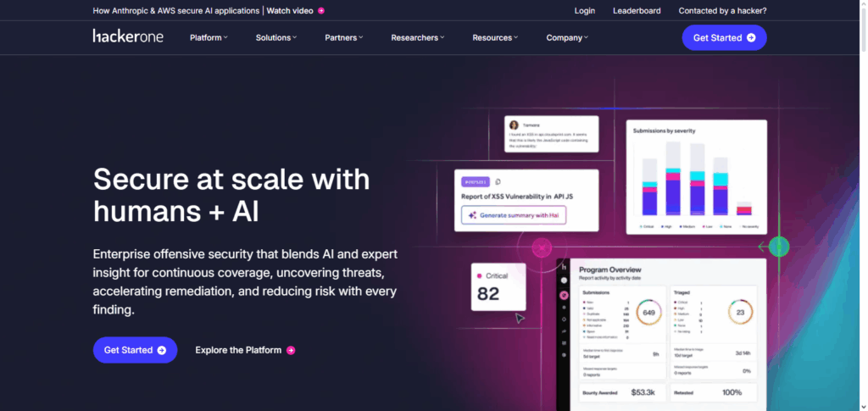Image resolution: width=868 pixels, height=411 pixels.
Task: Click 'How Anthropic & AWS secure AI applications' text
Action: pos(176,10)
